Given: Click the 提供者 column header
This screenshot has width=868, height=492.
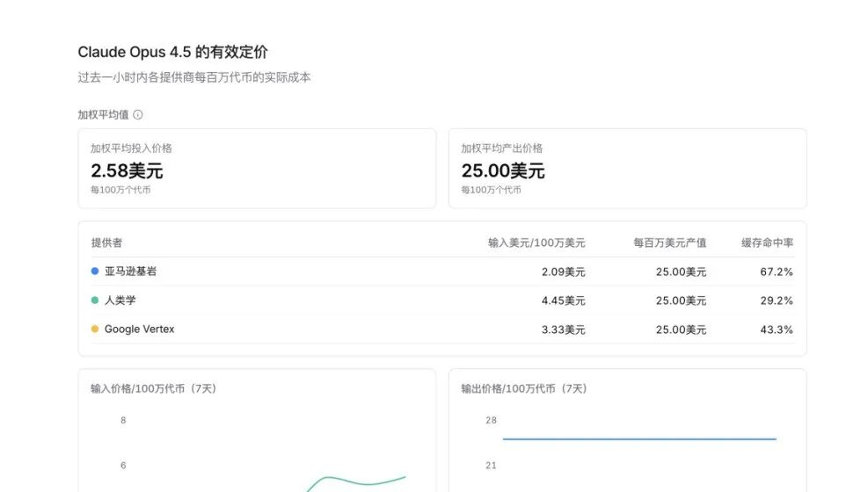Looking at the screenshot, I should [x=106, y=242].
